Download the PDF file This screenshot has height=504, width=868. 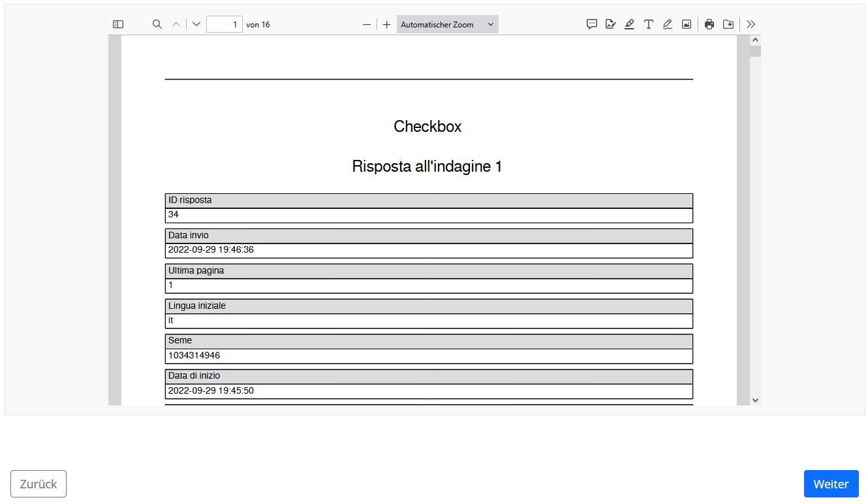(x=728, y=24)
